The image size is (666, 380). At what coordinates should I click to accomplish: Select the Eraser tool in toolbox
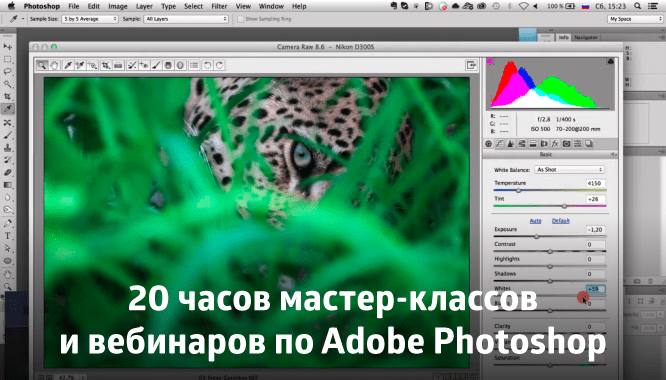pos(8,173)
